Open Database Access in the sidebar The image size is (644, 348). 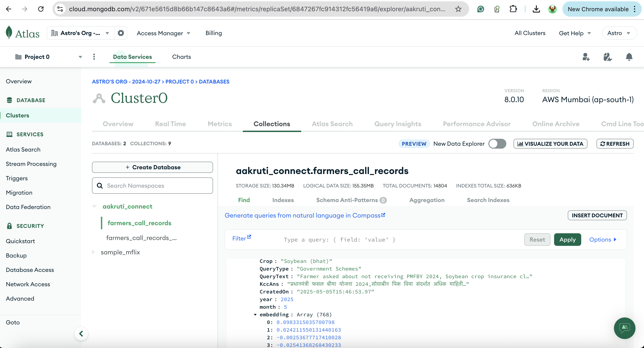pyautogui.click(x=30, y=270)
